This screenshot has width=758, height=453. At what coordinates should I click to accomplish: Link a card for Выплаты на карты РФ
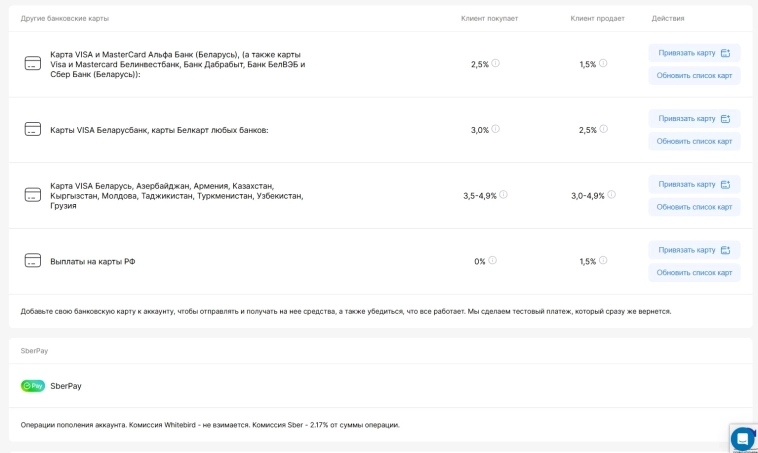[x=694, y=250]
